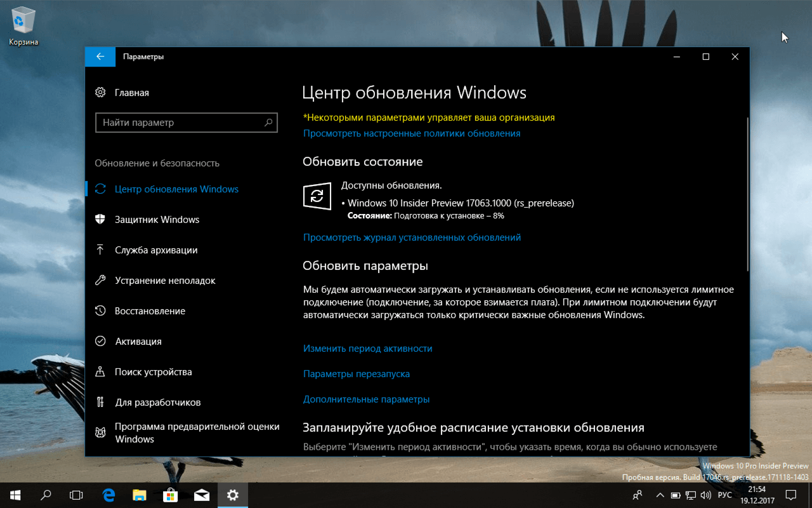Open Для разработчиков sidebar icon
Screen dimensions: 812x508
point(100,402)
